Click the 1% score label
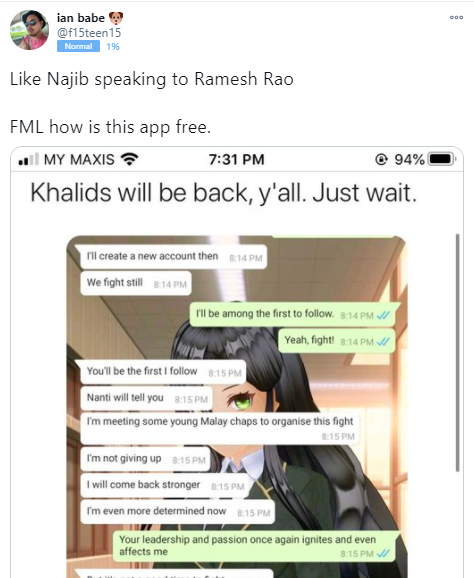 (113, 46)
